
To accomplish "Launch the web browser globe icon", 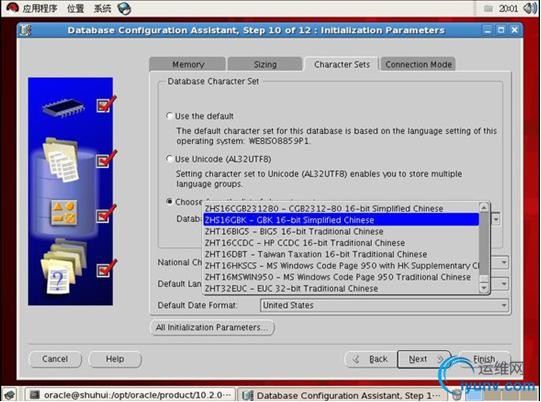I will (124, 8).
